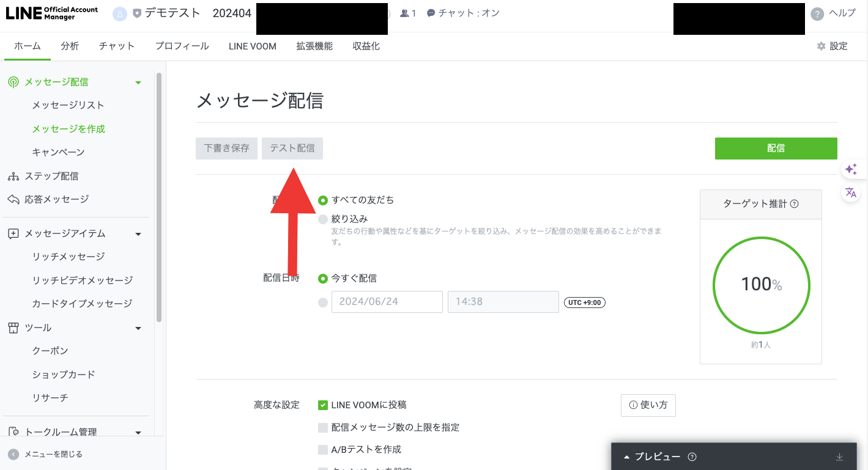Go to the プロフィール tab
The height and width of the screenshot is (470, 868).
tap(182, 46)
